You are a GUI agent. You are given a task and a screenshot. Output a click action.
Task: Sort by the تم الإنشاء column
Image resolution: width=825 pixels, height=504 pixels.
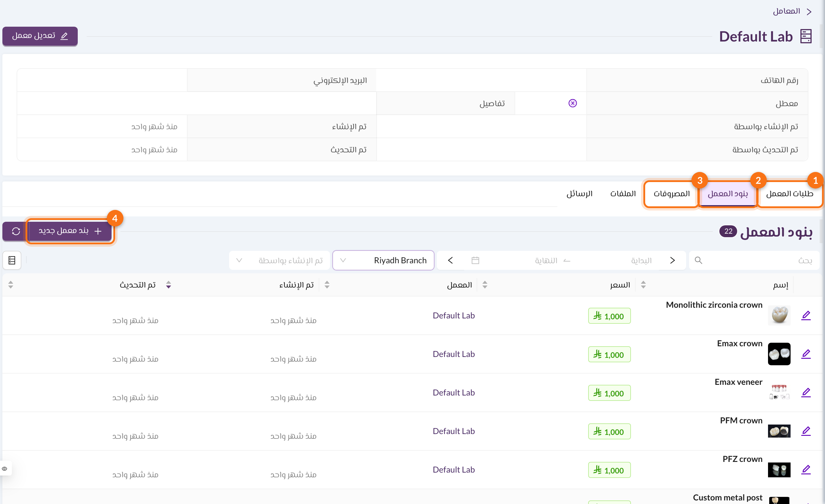tap(327, 285)
